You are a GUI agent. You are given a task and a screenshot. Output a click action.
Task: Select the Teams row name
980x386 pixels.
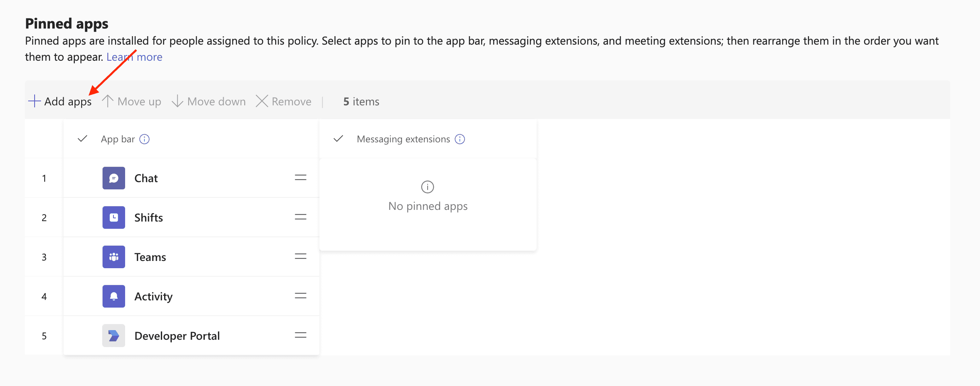[150, 257]
